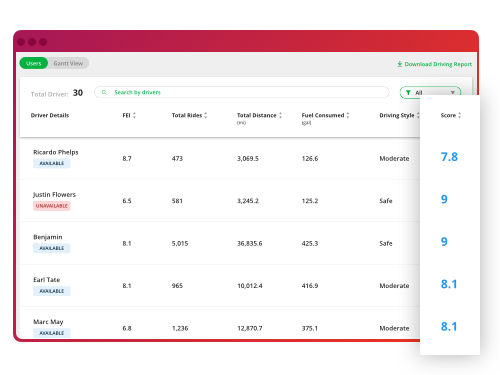Click Earl Tate AVAILABLE status badge
Viewport: 500px width, 375px height.
[52, 291]
